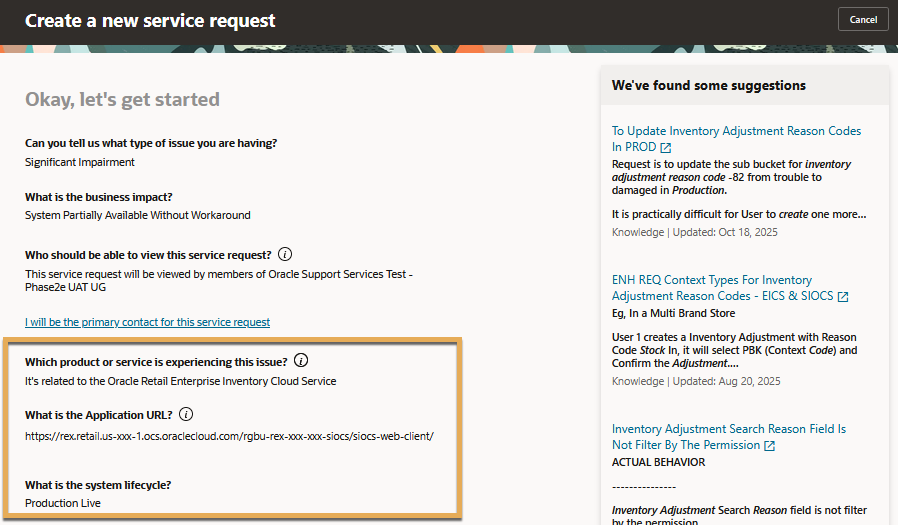This screenshot has width=898, height=525.
Task: Click the siocs-web-client Application URL value
Action: tap(229, 436)
